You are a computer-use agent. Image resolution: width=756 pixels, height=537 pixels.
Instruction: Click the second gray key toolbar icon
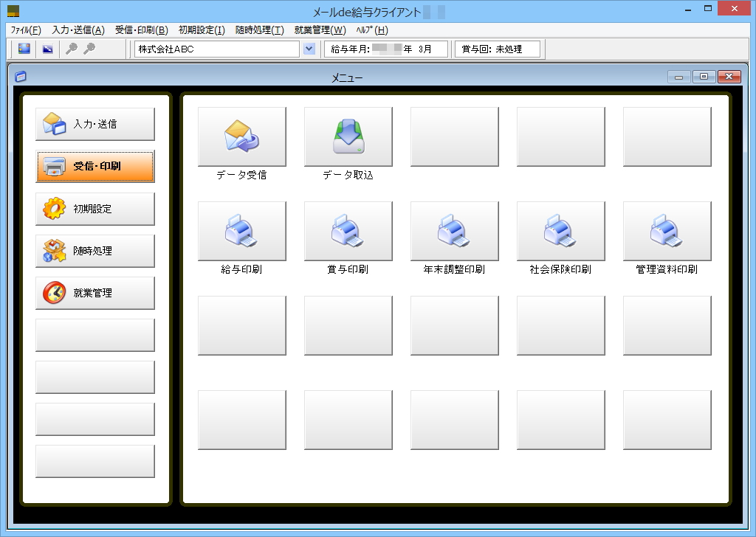[x=89, y=49]
